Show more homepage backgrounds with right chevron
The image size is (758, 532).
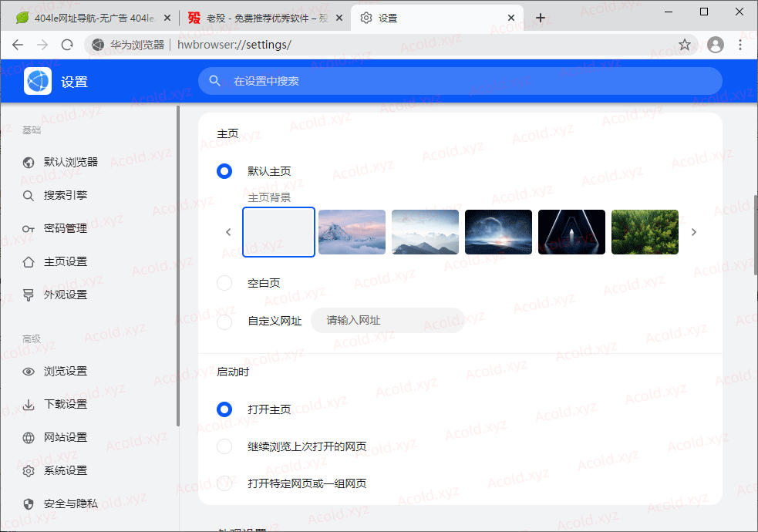click(x=694, y=232)
